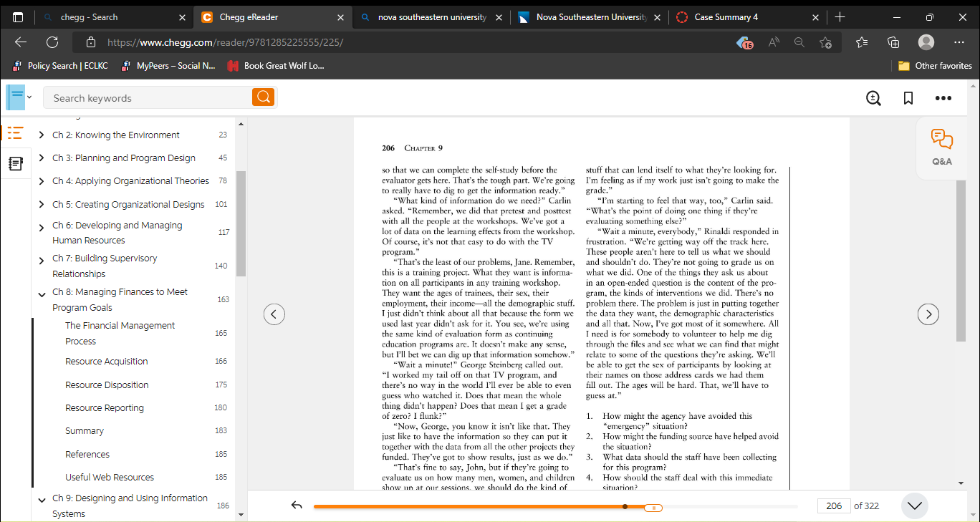Image resolution: width=980 pixels, height=522 pixels.
Task: Open Book Great Wolf Lo... bookmark
Action: [276, 66]
